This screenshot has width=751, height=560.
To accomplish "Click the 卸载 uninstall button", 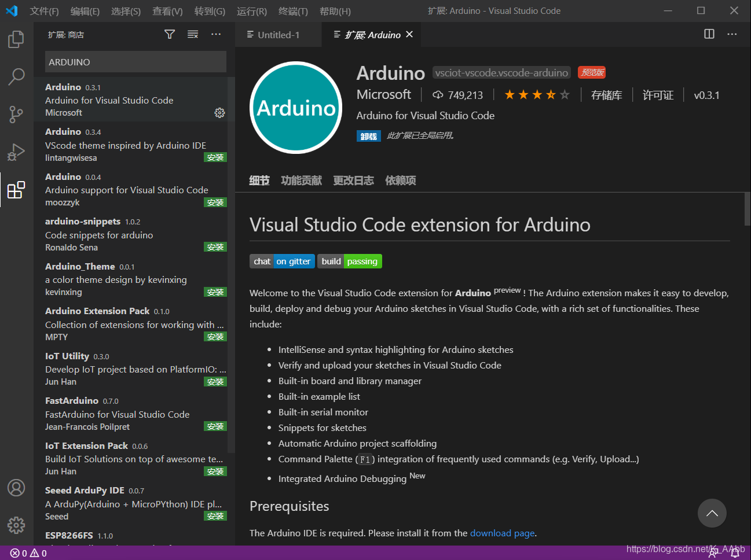I will (369, 136).
